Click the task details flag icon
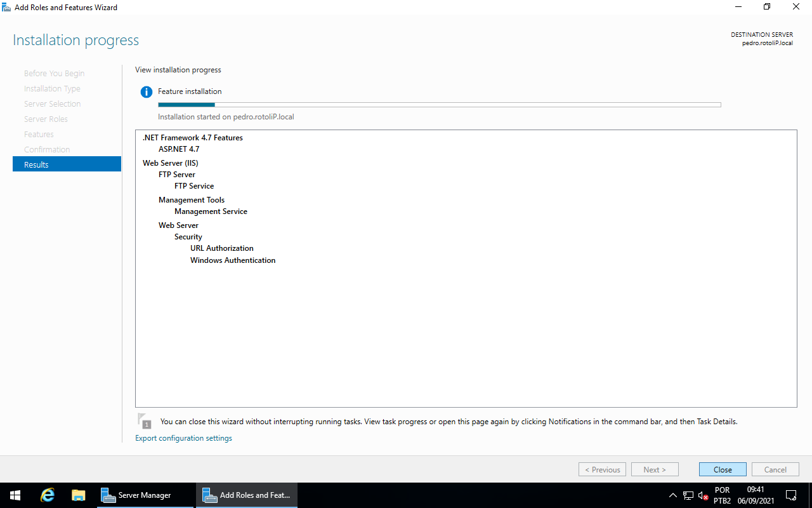 pyautogui.click(x=145, y=420)
